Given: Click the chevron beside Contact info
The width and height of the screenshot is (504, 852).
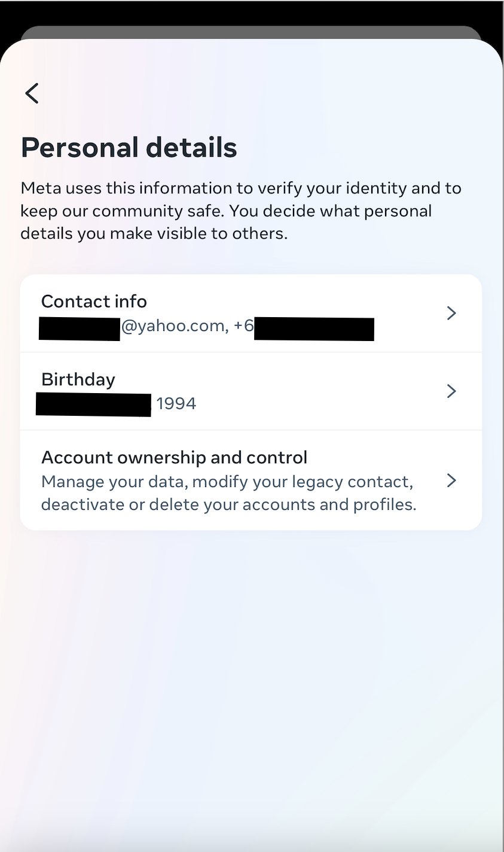Looking at the screenshot, I should (x=451, y=313).
